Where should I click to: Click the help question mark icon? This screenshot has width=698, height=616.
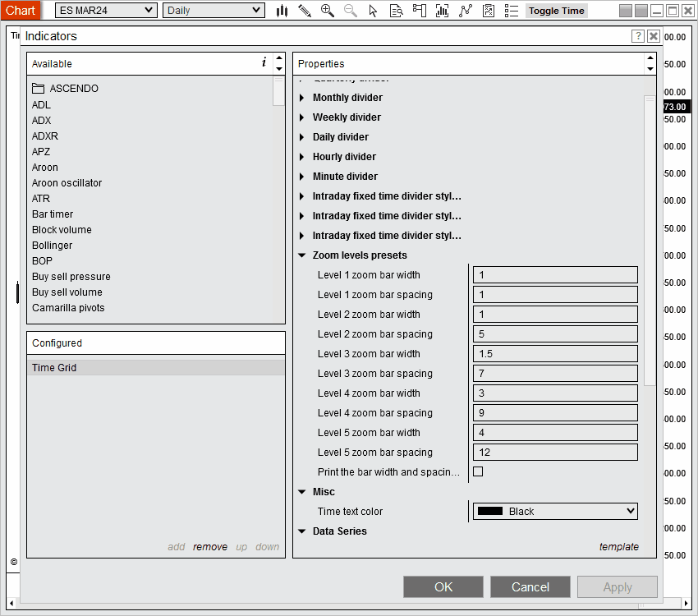coord(638,36)
